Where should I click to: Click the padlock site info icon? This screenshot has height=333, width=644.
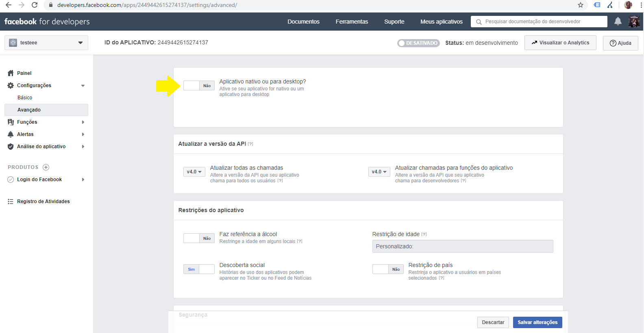point(51,5)
